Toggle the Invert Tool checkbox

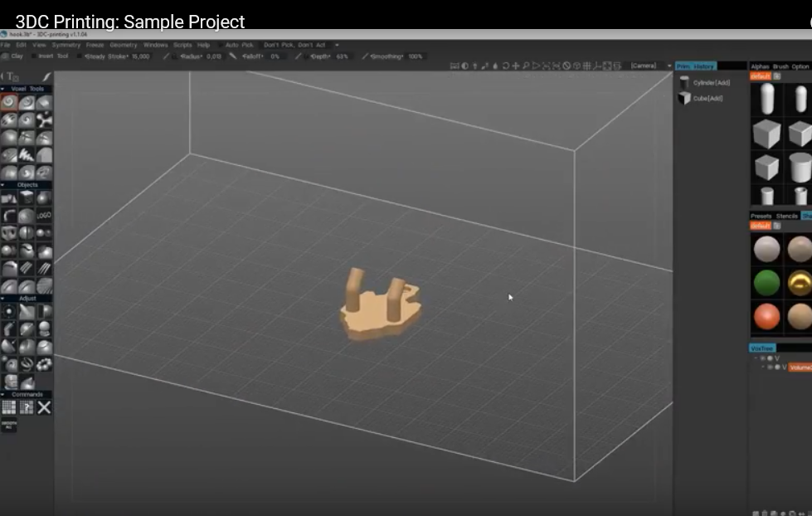(x=34, y=56)
